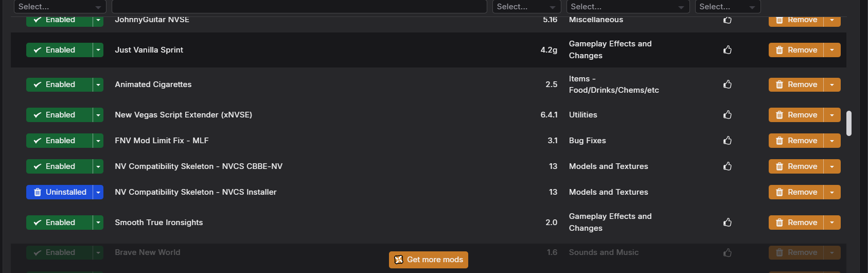
Task: Endorse Just Vanilla Sprint with thumbs-up icon
Action: coord(728,50)
